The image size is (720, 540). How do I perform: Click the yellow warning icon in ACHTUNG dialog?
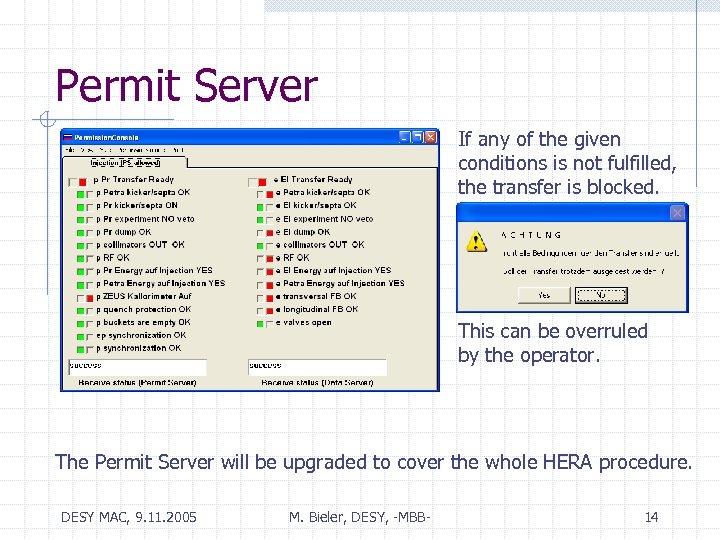tap(476, 241)
